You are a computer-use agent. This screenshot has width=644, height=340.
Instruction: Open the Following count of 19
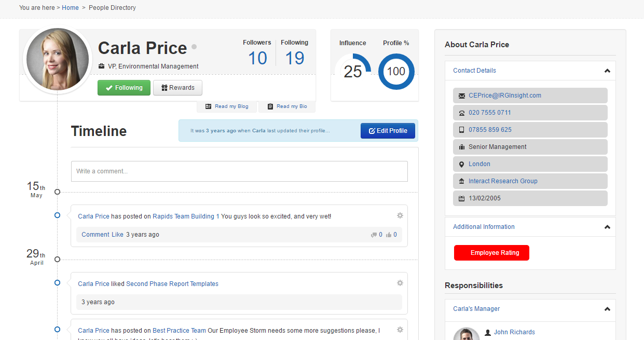pos(295,58)
